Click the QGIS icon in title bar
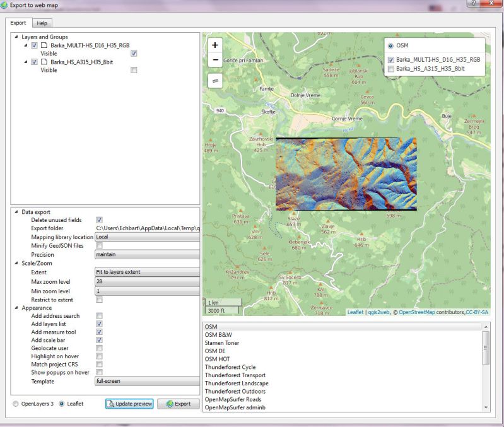This screenshot has height=427, width=504. pos(4,5)
